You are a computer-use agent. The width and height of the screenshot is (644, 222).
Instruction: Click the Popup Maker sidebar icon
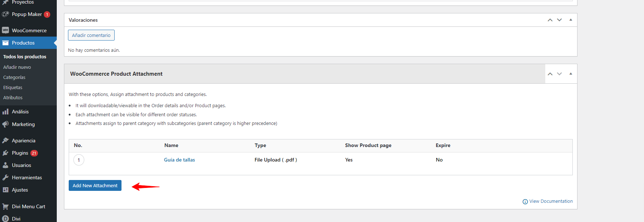pos(5,14)
